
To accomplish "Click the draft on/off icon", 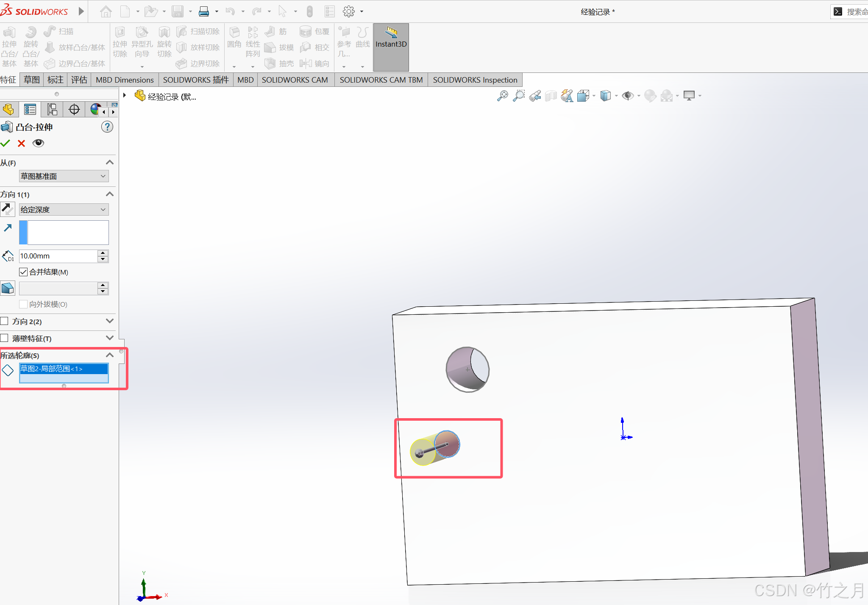I will pos(8,289).
